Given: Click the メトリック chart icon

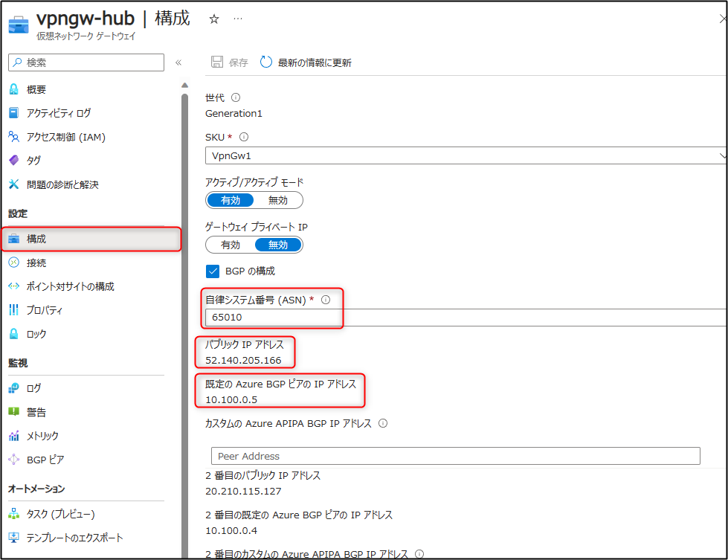Looking at the screenshot, I should pyautogui.click(x=14, y=436).
